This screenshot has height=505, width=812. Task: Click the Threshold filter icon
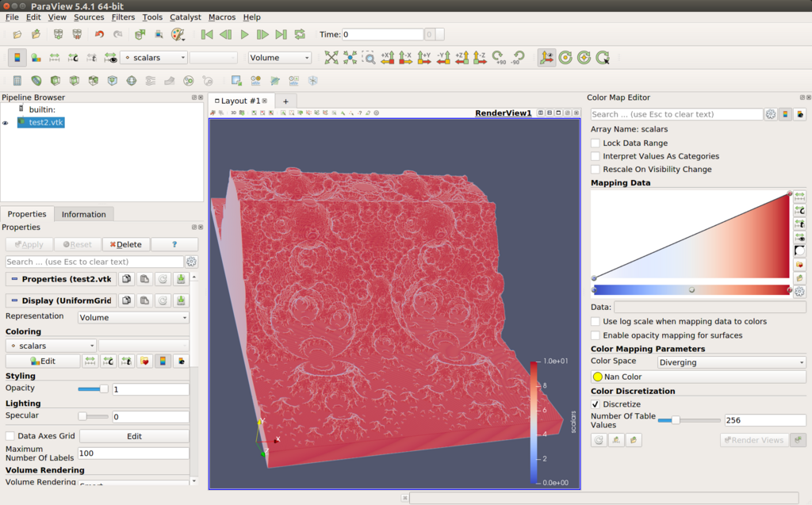click(94, 81)
